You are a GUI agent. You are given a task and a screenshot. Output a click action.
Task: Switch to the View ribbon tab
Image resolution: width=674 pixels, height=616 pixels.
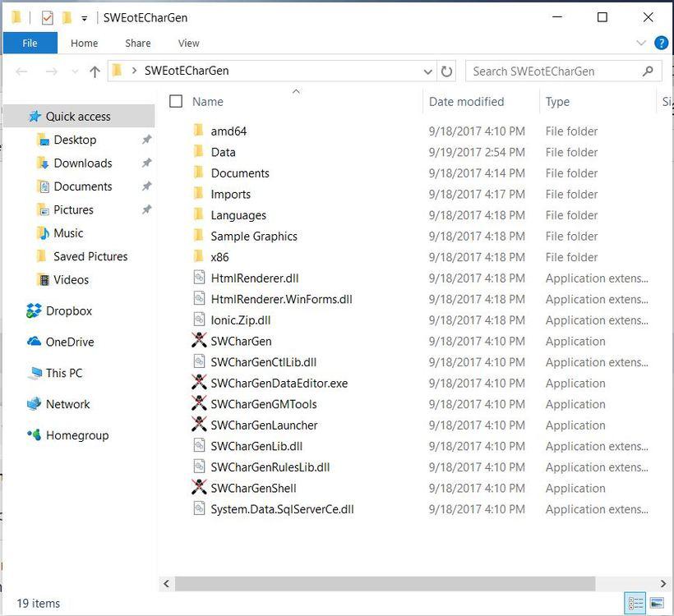(188, 43)
